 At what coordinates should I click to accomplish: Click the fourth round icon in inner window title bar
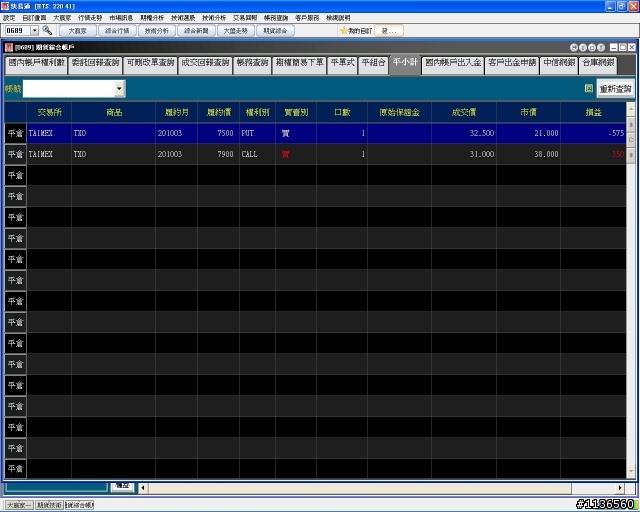601,47
